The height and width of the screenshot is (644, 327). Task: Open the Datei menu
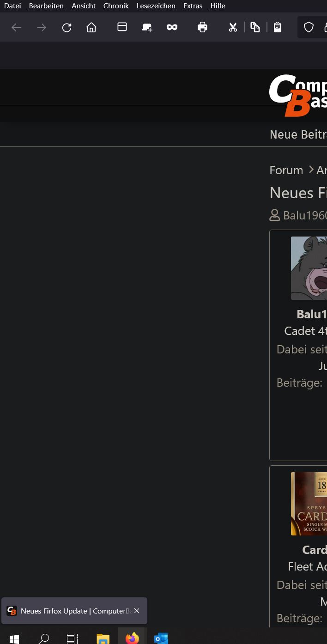[x=12, y=6]
